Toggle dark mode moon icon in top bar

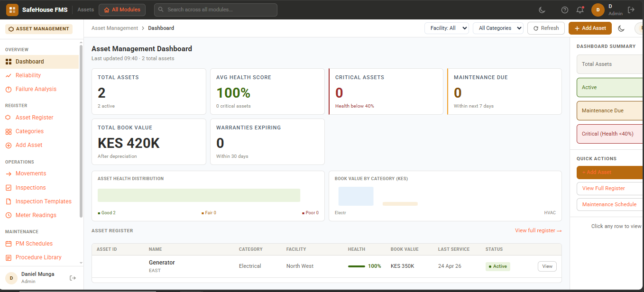tap(543, 10)
